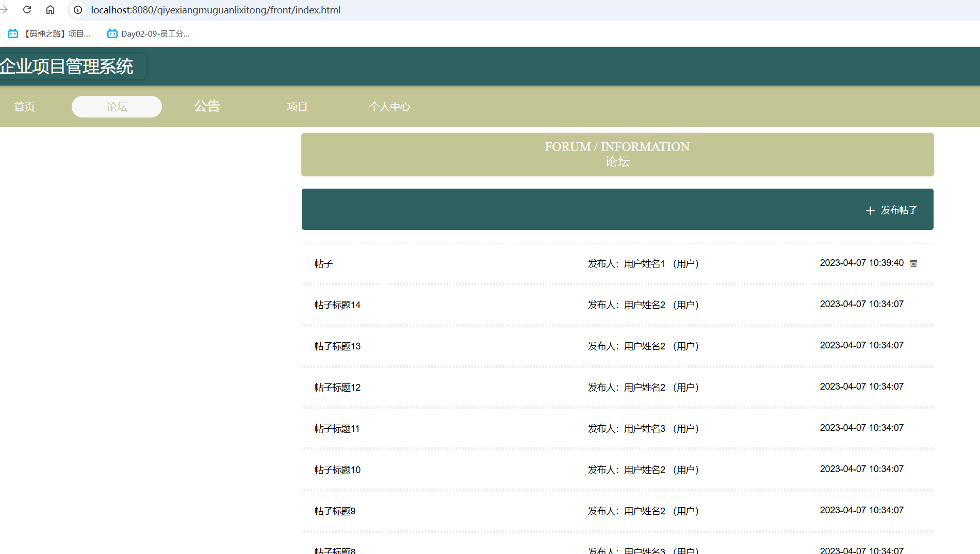The height and width of the screenshot is (554, 980).
Task: Open post 帖子标题14
Action: (x=337, y=305)
